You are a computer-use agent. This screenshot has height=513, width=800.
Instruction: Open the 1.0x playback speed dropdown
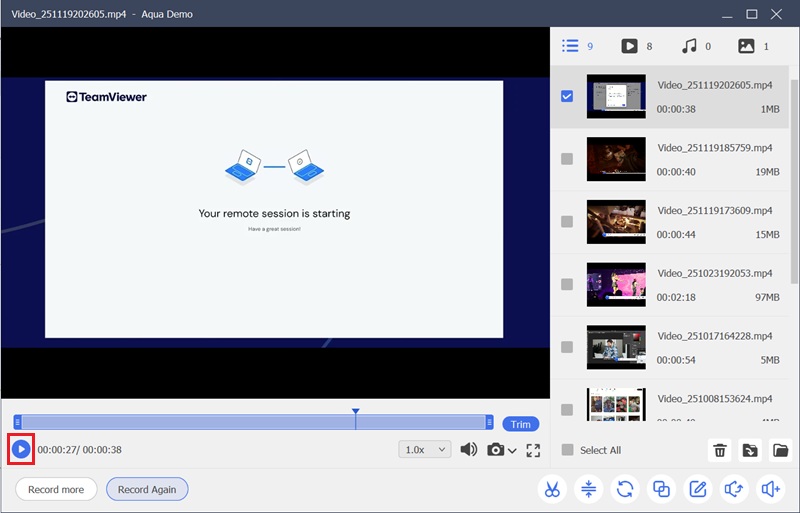pos(425,450)
